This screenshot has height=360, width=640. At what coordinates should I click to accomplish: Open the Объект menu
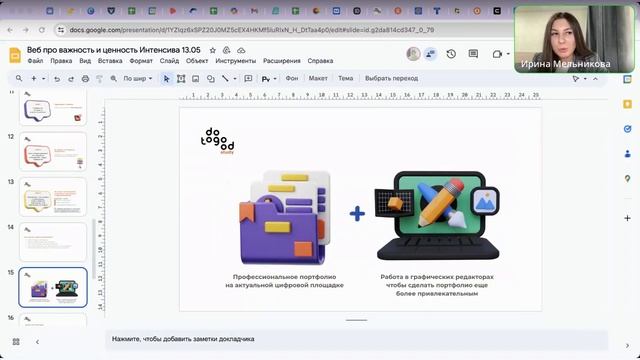point(197,61)
